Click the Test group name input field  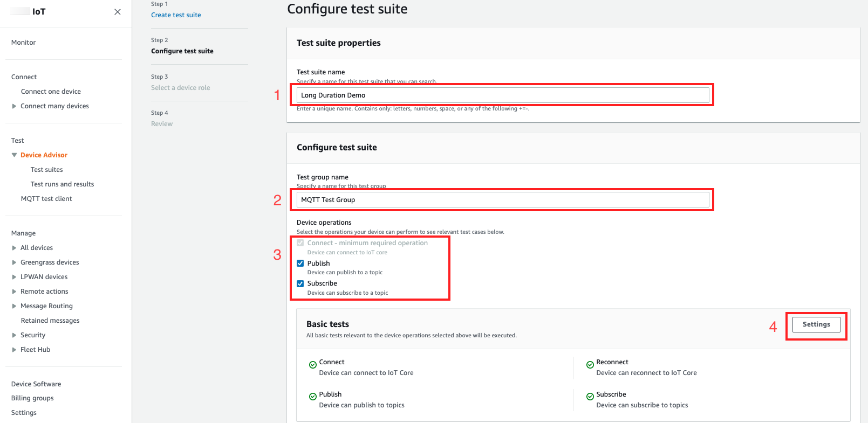click(502, 200)
